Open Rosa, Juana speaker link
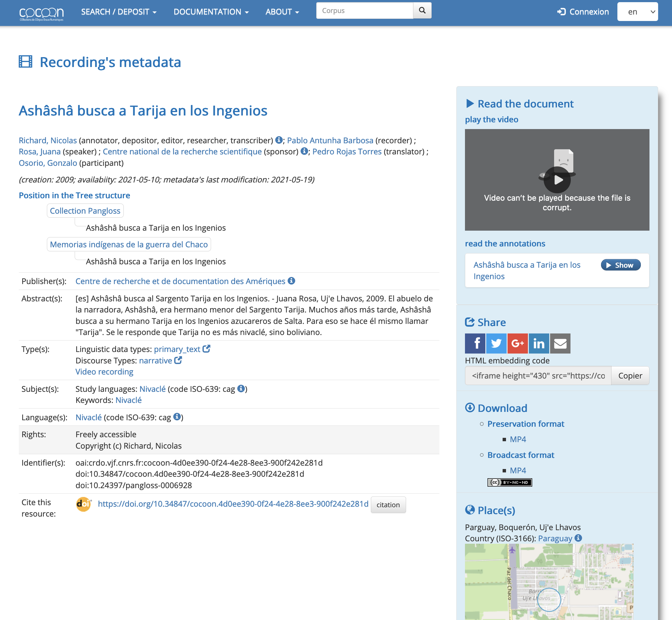This screenshot has width=672, height=620. click(x=39, y=151)
